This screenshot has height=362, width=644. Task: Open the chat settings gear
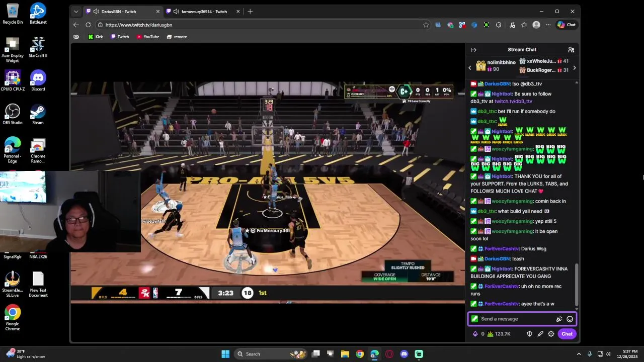(x=551, y=334)
